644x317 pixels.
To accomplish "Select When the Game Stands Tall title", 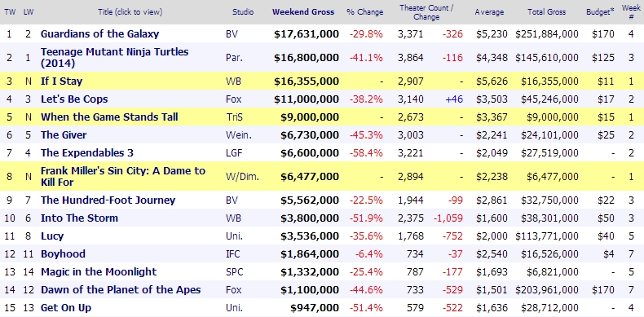I will (109, 117).
